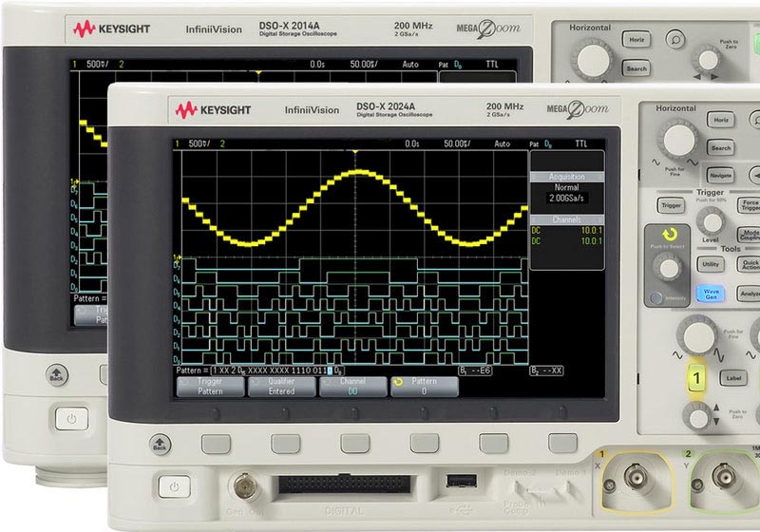Select the Qualifier Entered softkey label on screen
Image resolution: width=760 pixels, height=532 pixels.
(281, 387)
